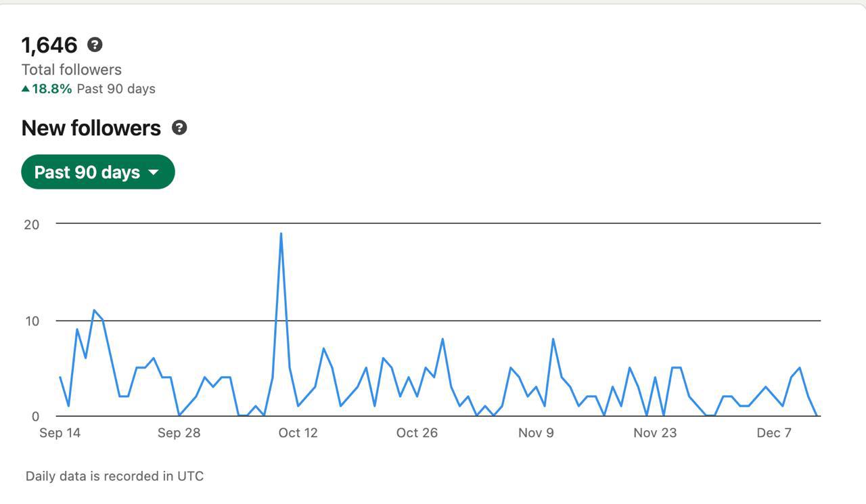Screen dimensions: 866x504
Task: Click the Daily data recorded in UTC note
Action: (x=114, y=476)
